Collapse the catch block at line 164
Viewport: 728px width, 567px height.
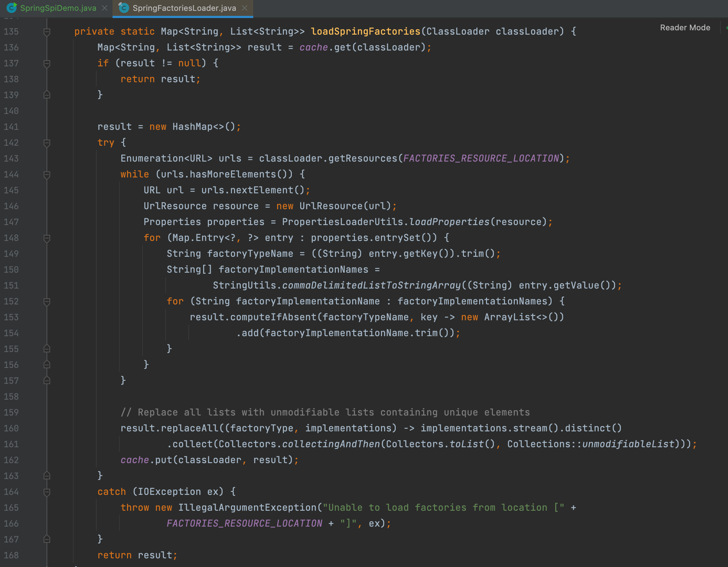pyautogui.click(x=47, y=492)
